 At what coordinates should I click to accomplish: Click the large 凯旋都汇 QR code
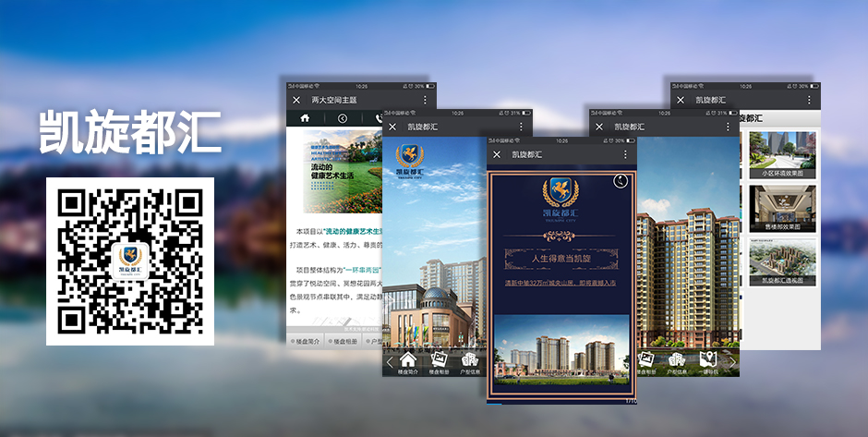point(130,261)
